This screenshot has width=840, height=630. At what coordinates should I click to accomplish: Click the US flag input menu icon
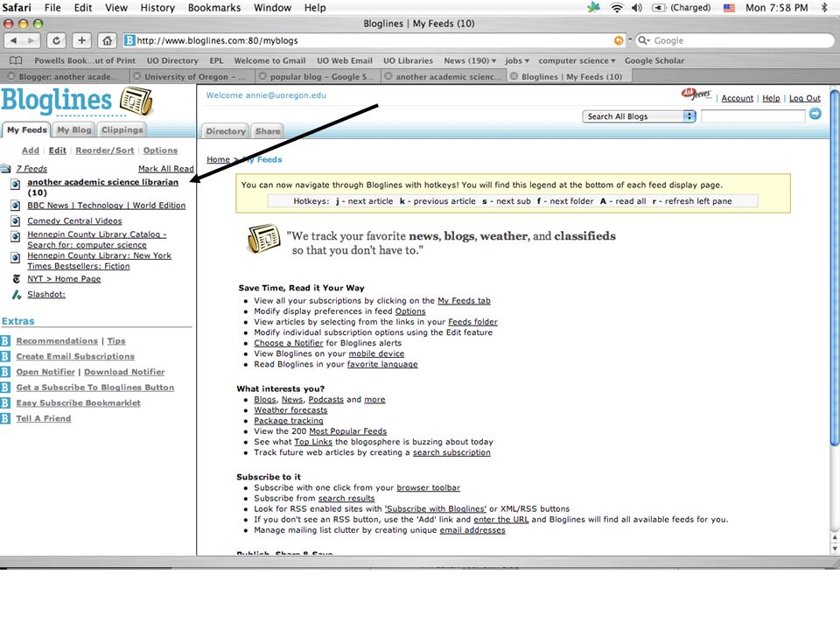pyautogui.click(x=729, y=8)
